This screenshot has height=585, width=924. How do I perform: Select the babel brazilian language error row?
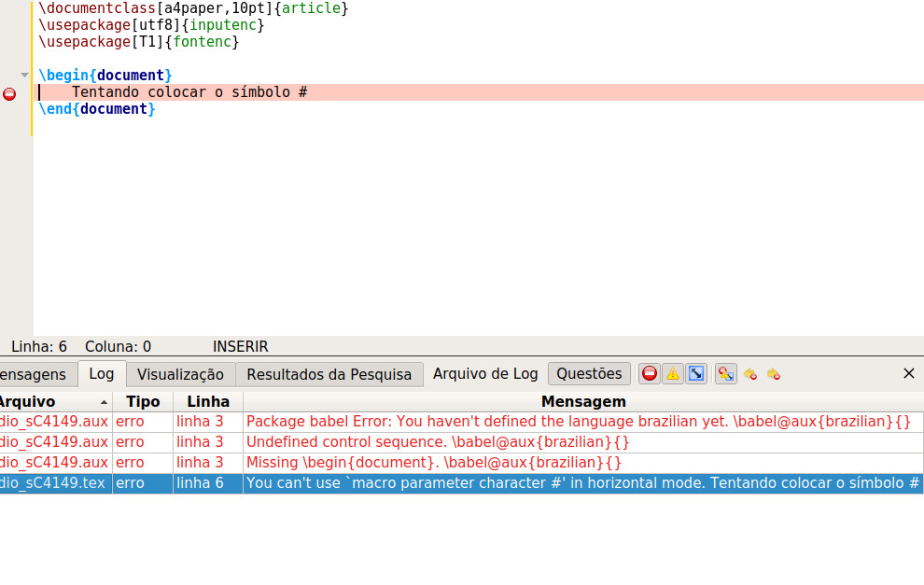(579, 422)
